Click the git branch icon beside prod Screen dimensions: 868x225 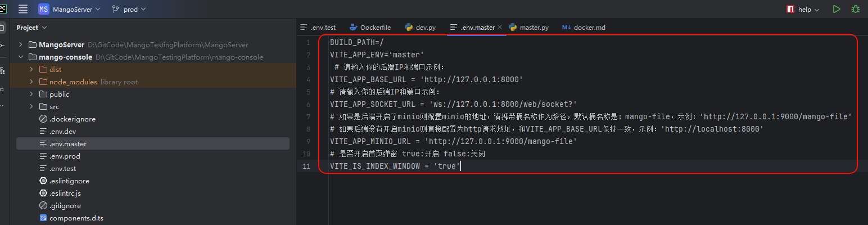[115, 9]
